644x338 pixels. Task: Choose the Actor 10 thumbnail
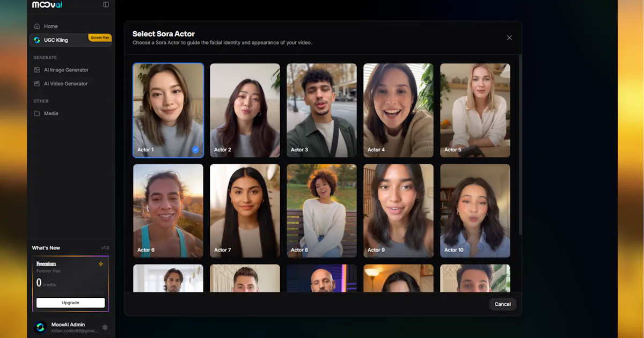coord(475,211)
